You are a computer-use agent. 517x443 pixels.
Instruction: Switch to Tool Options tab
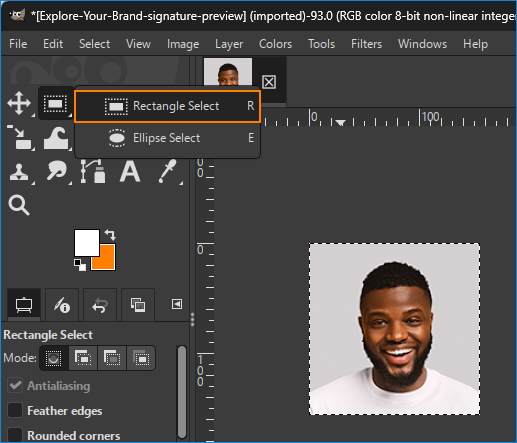click(x=24, y=305)
